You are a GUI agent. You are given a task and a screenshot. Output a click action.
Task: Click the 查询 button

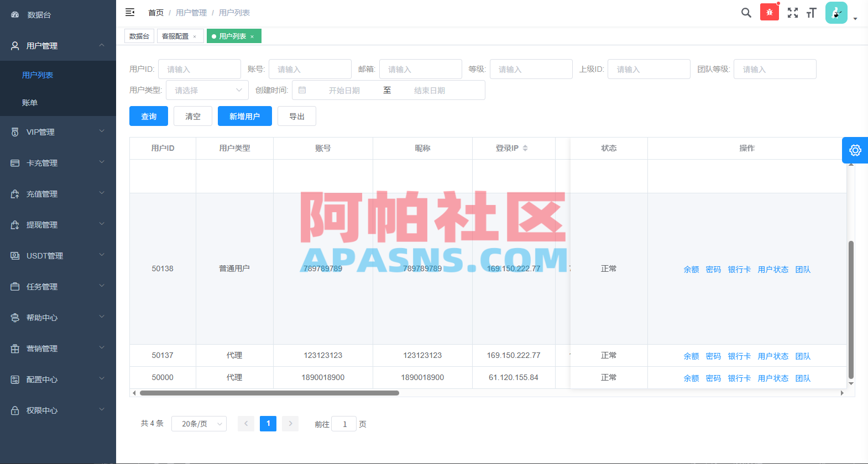149,116
